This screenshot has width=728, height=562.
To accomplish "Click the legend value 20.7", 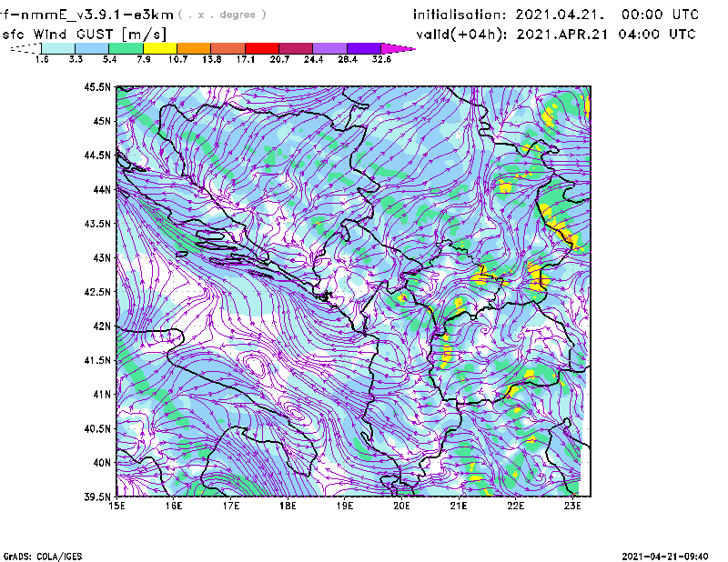I will [x=279, y=59].
